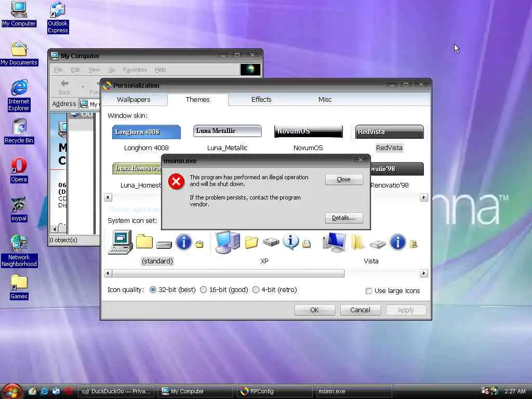This screenshot has height=399, width=532.
Task: Open the Recycle Bin icon
Action: click(x=19, y=131)
